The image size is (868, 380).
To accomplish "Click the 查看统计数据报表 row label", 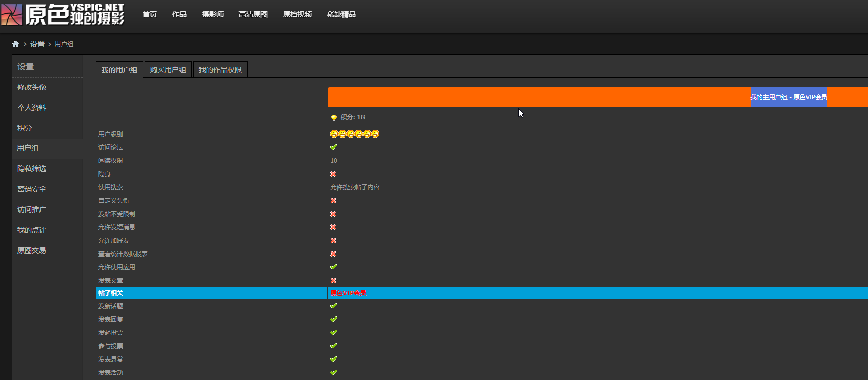I will (123, 254).
